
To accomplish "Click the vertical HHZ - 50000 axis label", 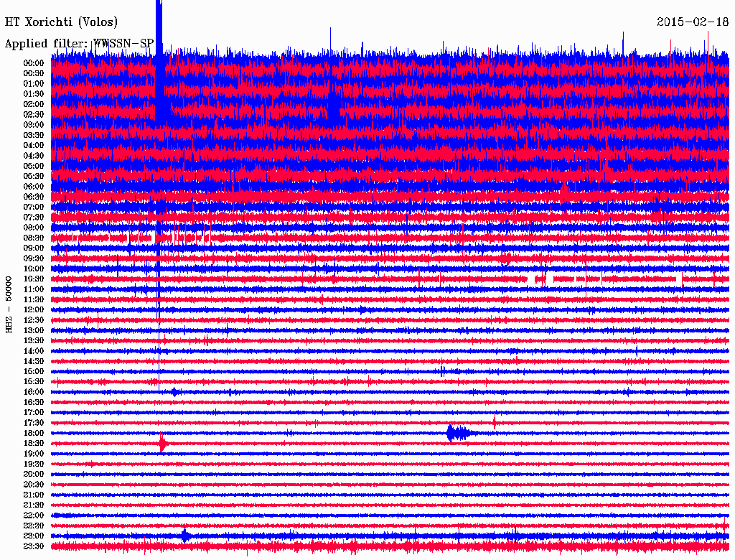I will coord(10,304).
